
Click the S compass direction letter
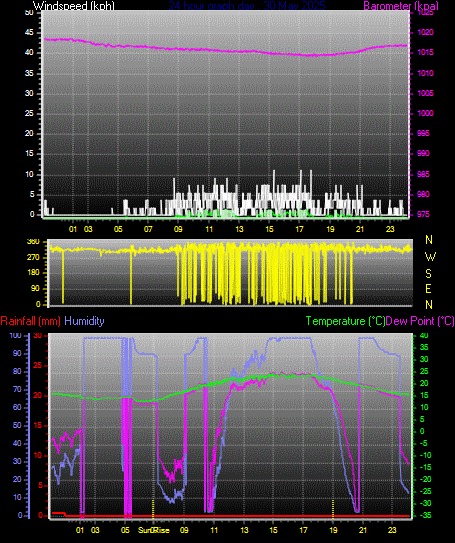pyautogui.click(x=429, y=274)
